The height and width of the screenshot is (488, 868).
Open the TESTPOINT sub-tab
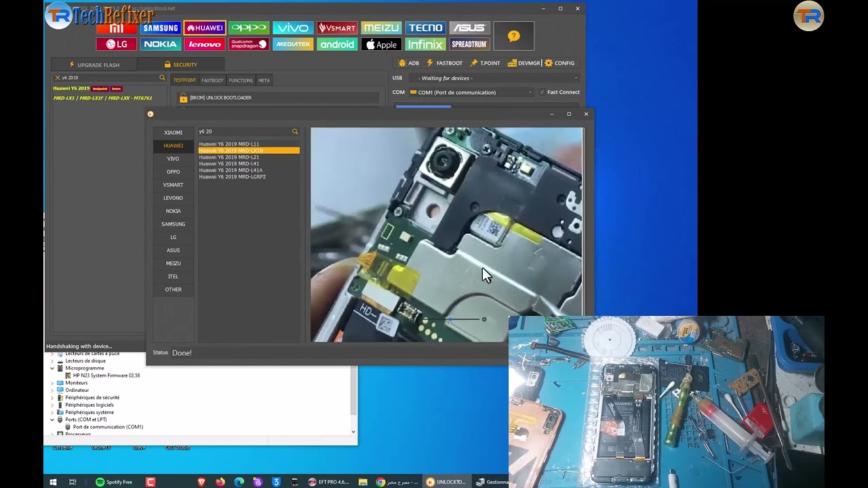click(x=184, y=80)
